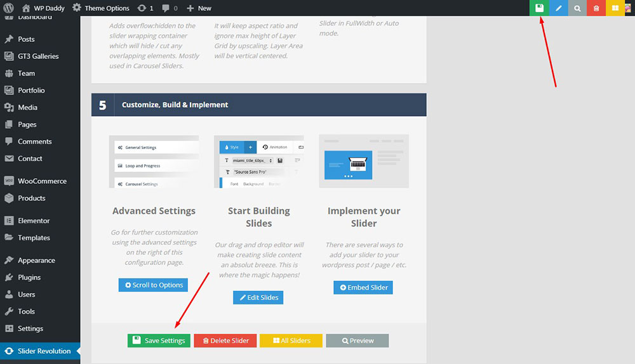Click the Advanced Settings thumbnail image

click(x=154, y=161)
